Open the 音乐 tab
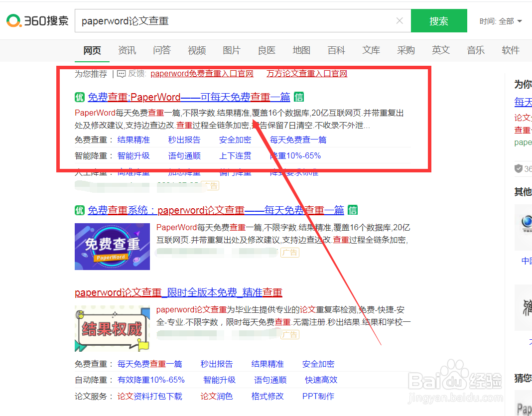532x416 pixels. (476, 50)
